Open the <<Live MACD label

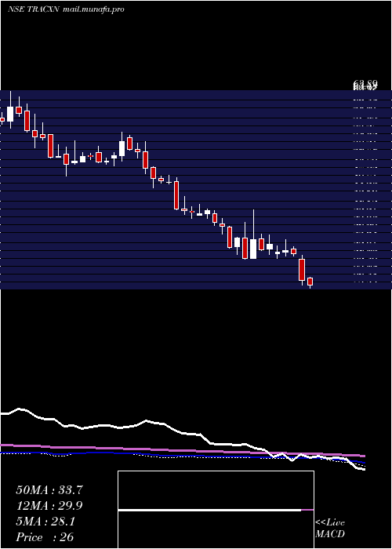tap(330, 529)
